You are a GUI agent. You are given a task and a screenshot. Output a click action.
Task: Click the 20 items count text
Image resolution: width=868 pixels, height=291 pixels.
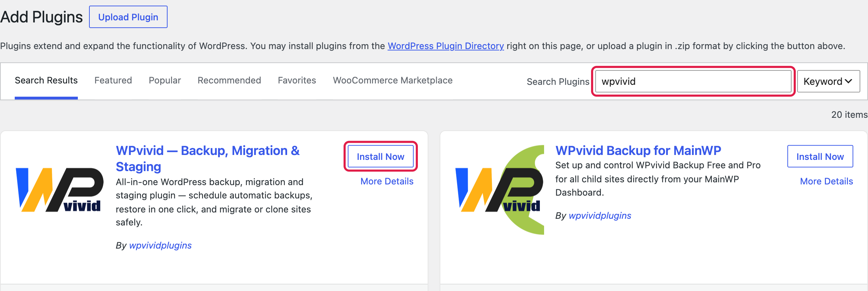[x=849, y=115]
